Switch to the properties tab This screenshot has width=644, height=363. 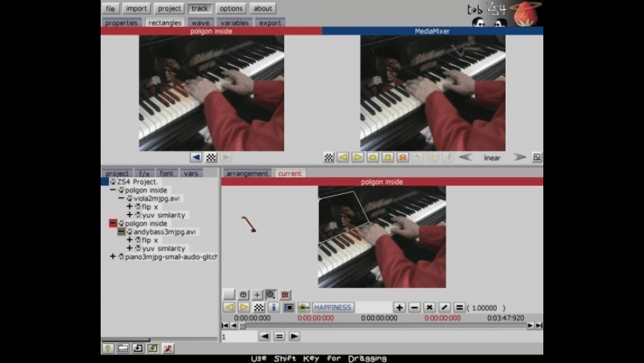tap(121, 23)
